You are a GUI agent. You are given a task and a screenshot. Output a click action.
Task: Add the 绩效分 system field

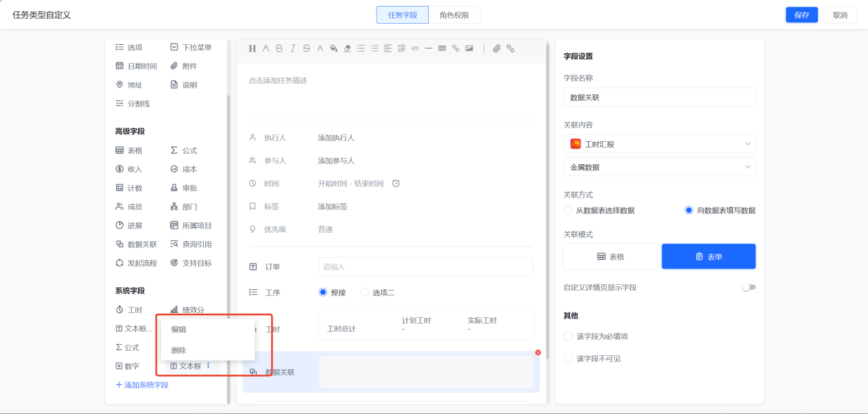tap(188, 310)
